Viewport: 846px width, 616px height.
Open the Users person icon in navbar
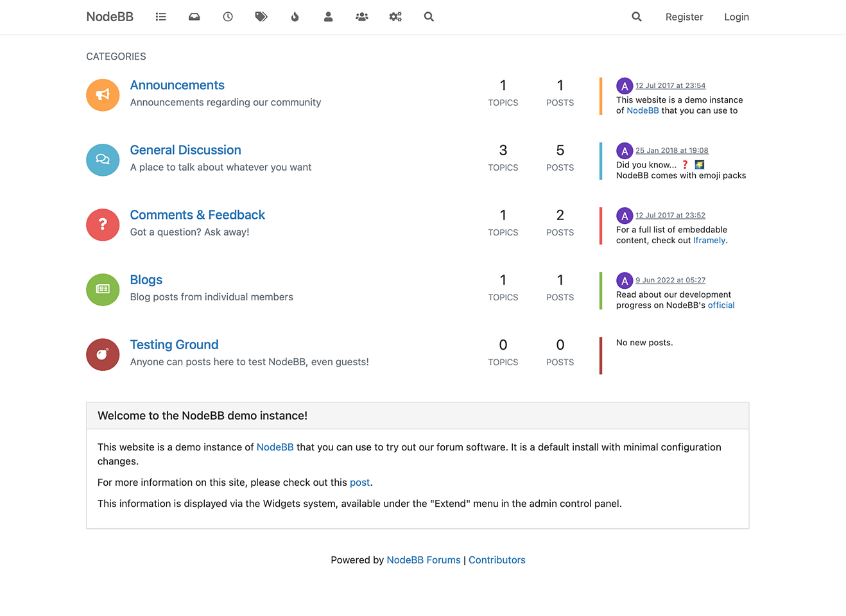point(328,17)
